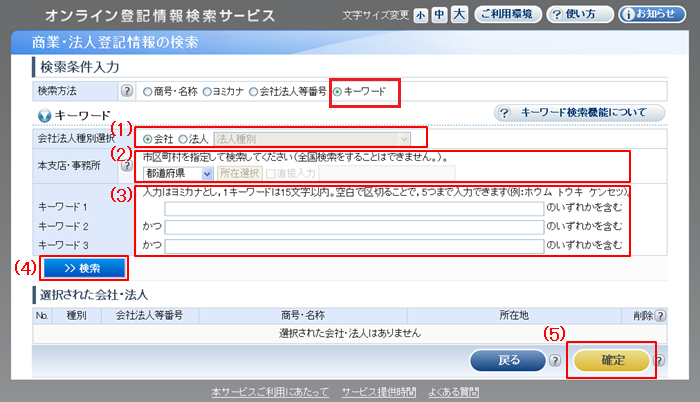The width and height of the screenshot is (700, 402).
Task: Click 選択された会社・法人はありません message
Action: point(350,333)
